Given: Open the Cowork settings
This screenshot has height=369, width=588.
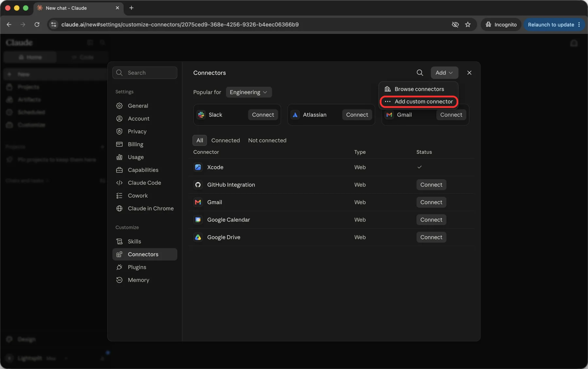Looking at the screenshot, I should (145, 196).
